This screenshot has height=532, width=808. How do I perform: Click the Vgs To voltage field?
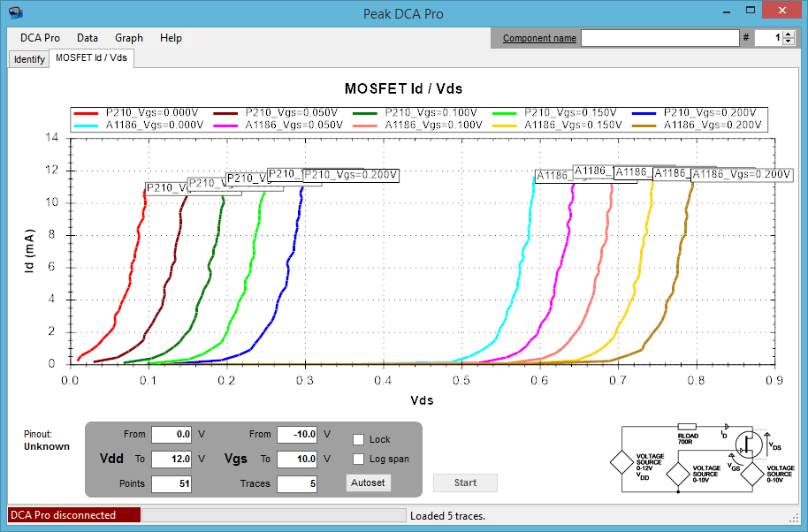297,459
